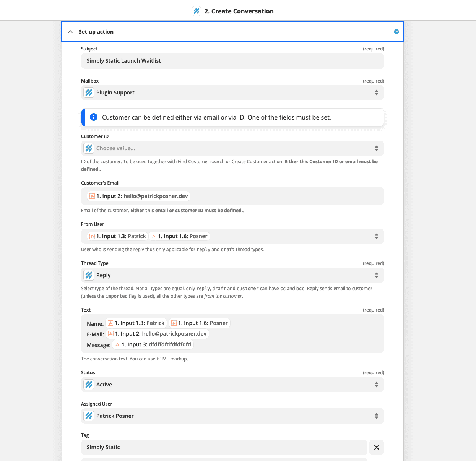Click the Help Scout icon beside Create Conversation title
The width and height of the screenshot is (476, 461).
(x=197, y=11)
